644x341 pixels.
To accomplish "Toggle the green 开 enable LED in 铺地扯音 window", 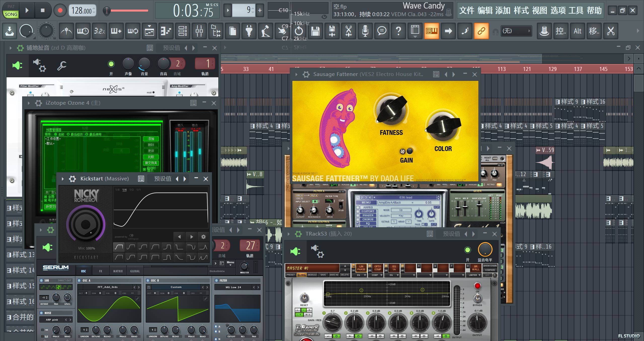I will tap(111, 64).
